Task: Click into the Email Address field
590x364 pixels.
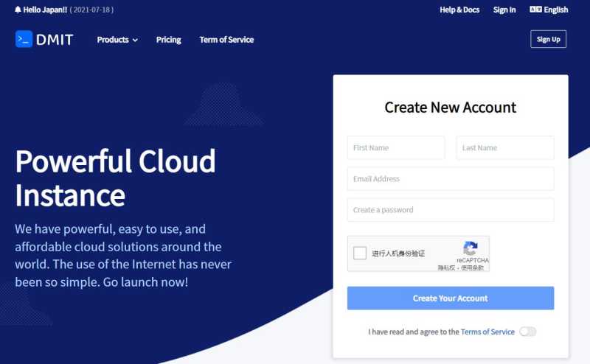Action: pyautogui.click(x=451, y=178)
